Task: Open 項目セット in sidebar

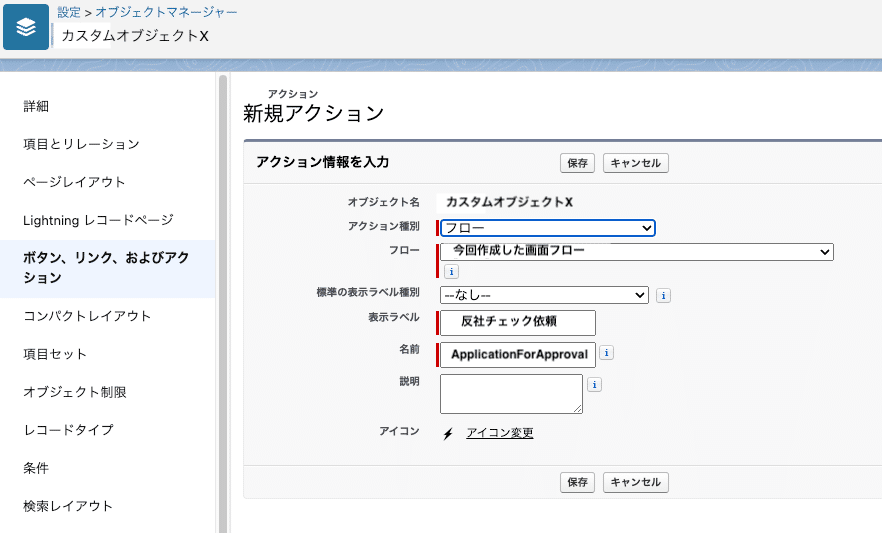Action: (55, 354)
